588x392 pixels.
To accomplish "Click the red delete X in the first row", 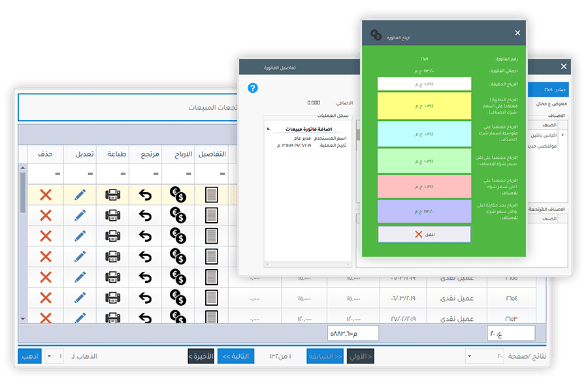I will pos(46,194).
